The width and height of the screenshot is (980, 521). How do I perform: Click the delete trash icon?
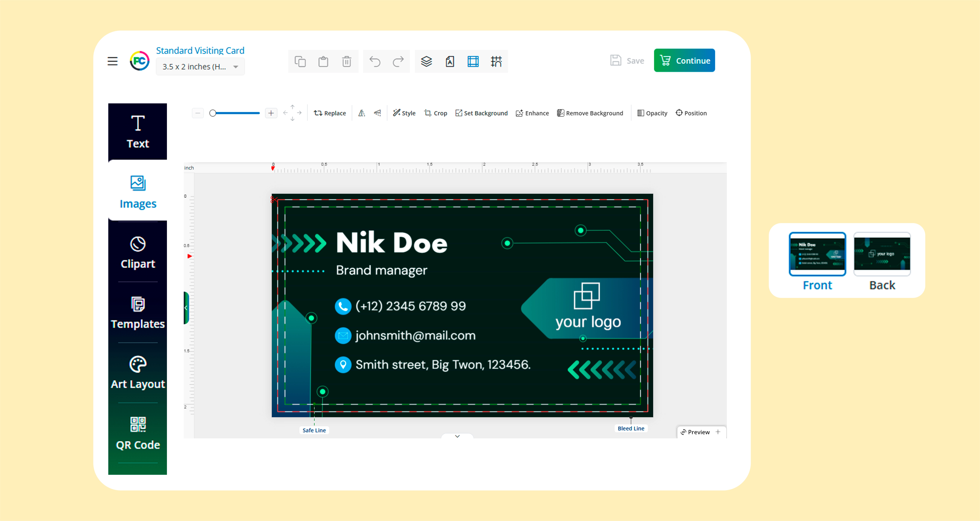pos(346,61)
